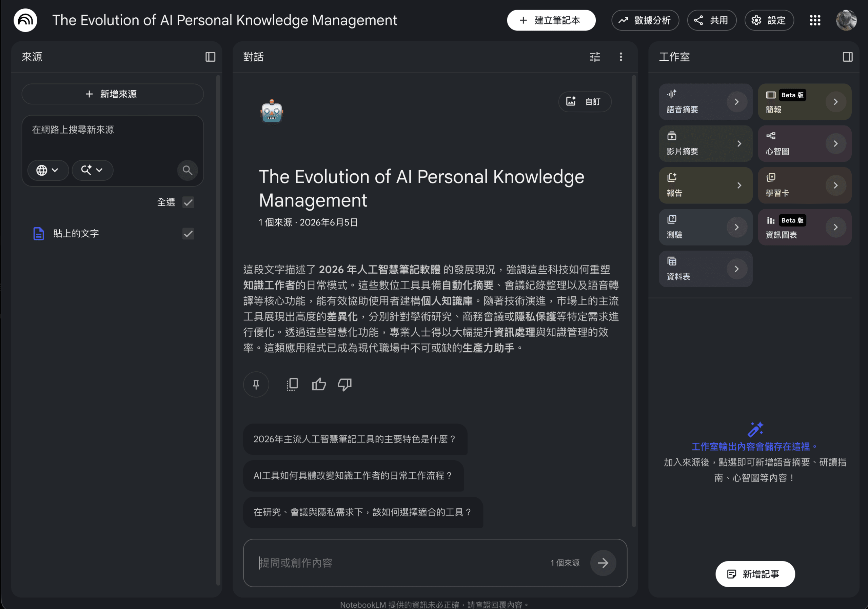Click 新增記事 add note button
Image resolution: width=868 pixels, height=609 pixels.
[755, 574]
